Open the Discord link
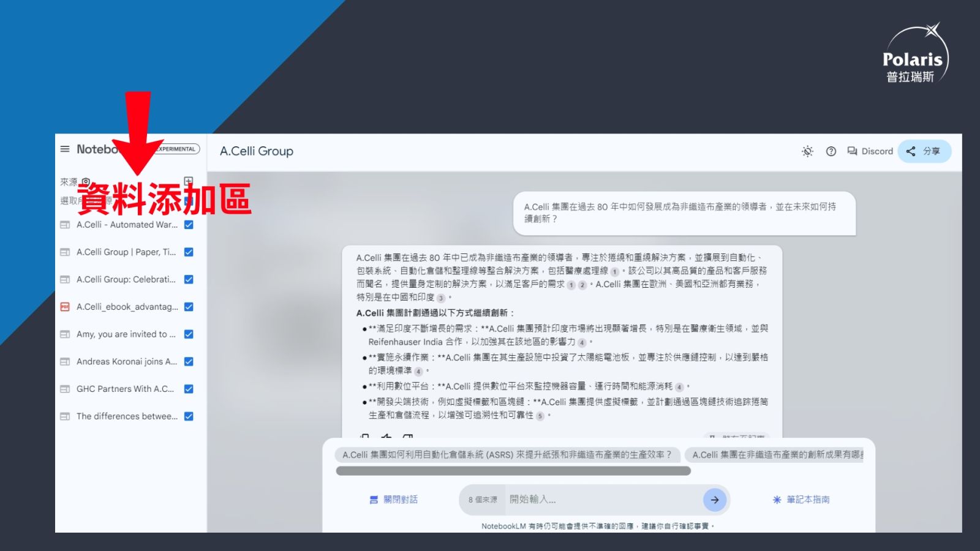 point(870,151)
